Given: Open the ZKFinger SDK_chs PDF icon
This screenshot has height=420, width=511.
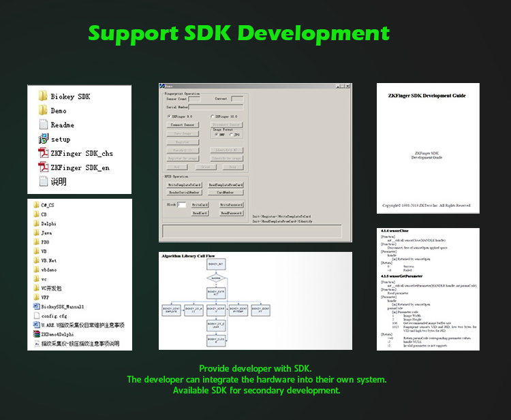Looking at the screenshot, I should [43, 153].
